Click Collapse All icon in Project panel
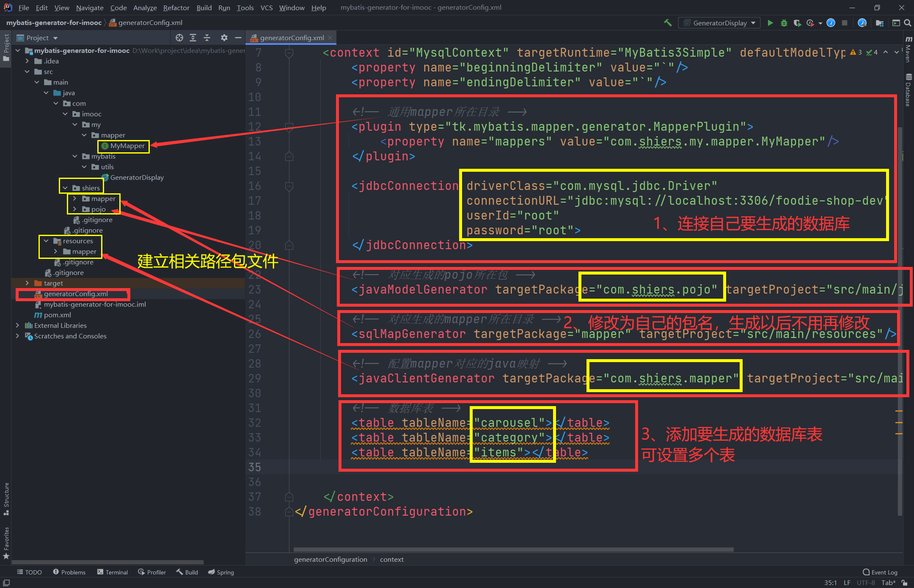The height and width of the screenshot is (588, 914). pos(207,38)
